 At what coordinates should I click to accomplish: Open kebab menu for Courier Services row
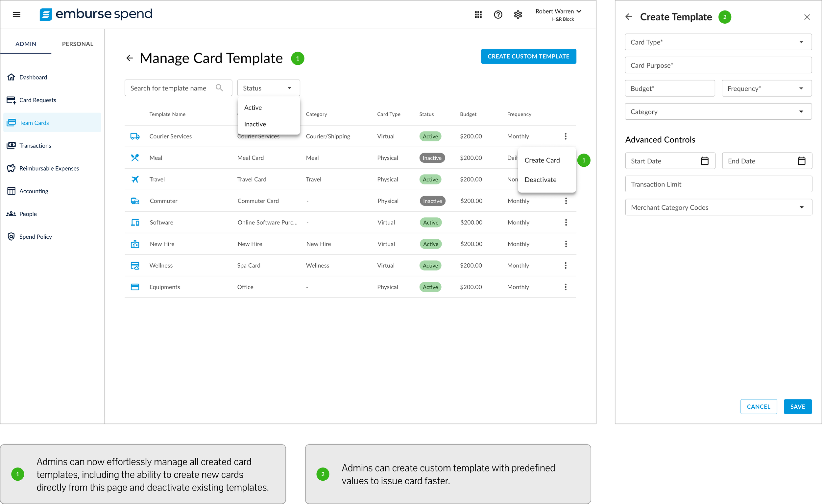pos(566,136)
